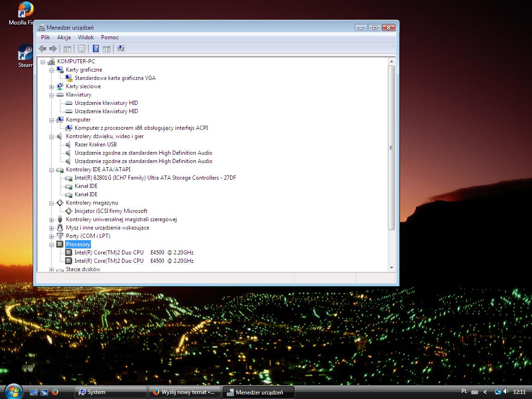Image resolution: width=532 pixels, height=399 pixels.
Task: Click the Mysz mouse category icon
Action: point(60,228)
